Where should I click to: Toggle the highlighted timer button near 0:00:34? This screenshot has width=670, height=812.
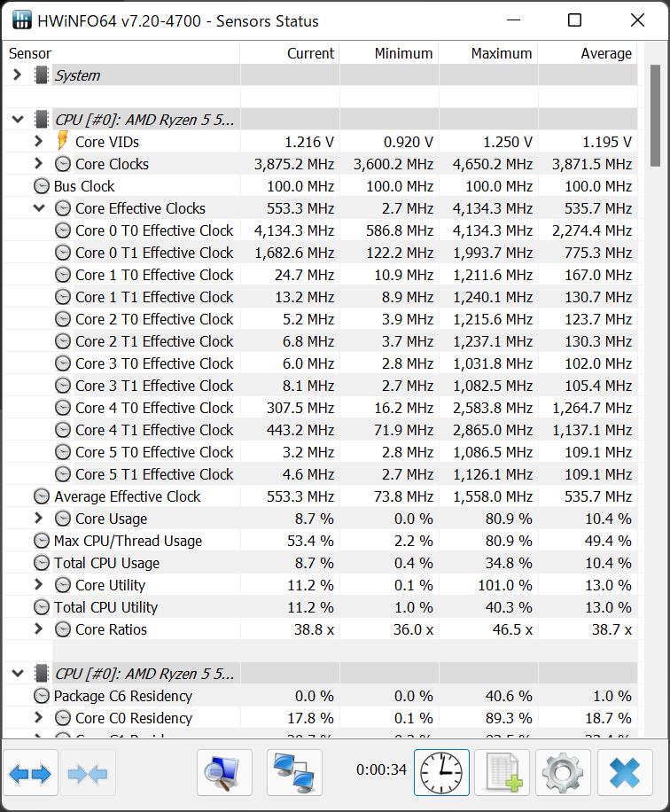point(440,772)
